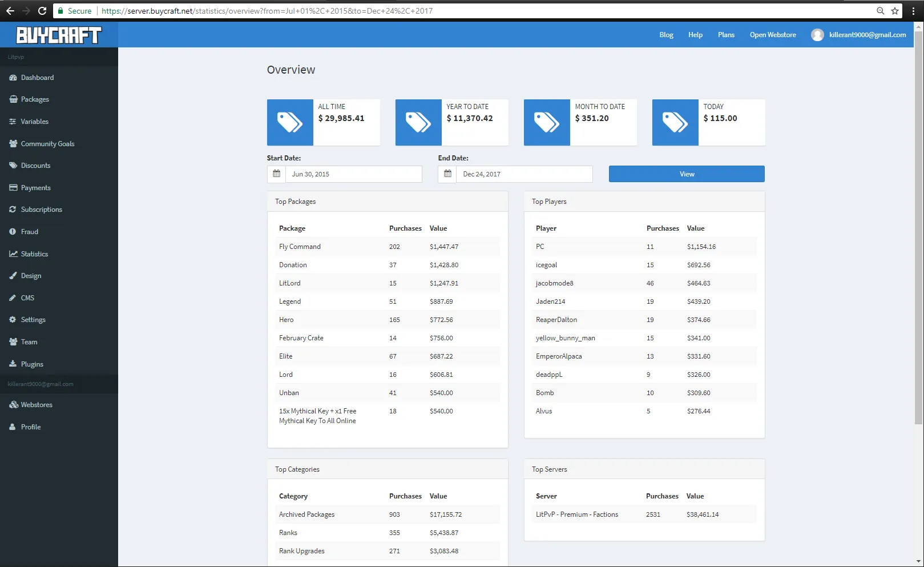Click the All Time tags icon tile
This screenshot has height=567, width=924.
[290, 122]
